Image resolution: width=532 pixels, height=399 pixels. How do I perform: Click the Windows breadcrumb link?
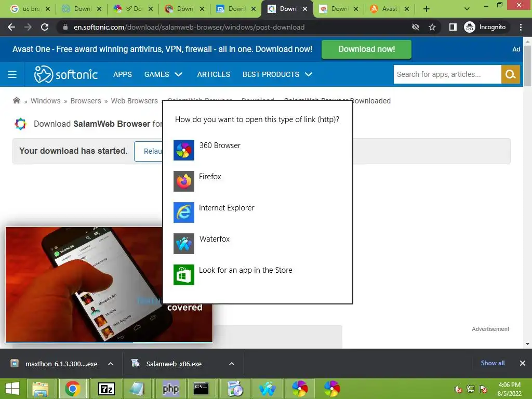[46, 101]
